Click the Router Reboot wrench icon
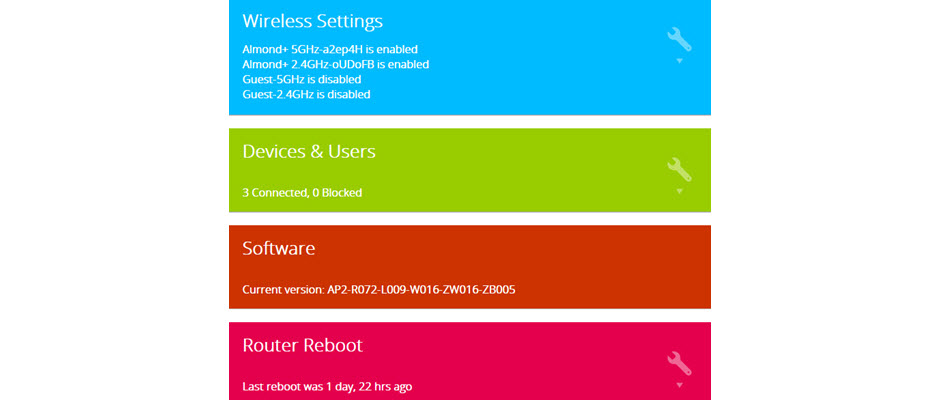The height and width of the screenshot is (400, 940). tap(679, 363)
